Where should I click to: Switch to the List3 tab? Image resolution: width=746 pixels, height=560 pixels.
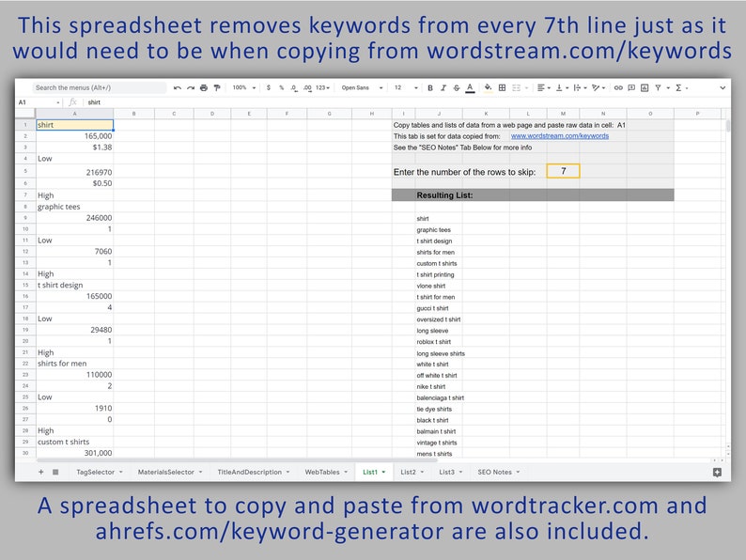pos(451,472)
